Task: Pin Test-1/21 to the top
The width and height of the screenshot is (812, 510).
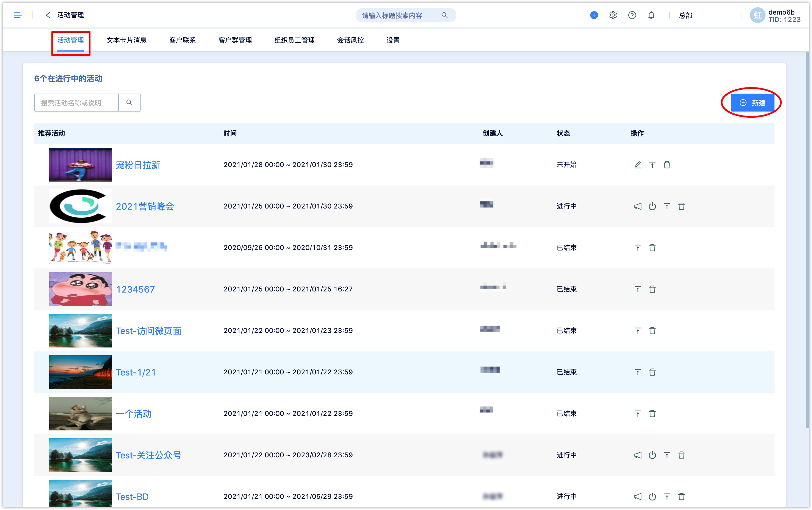Action: click(638, 372)
